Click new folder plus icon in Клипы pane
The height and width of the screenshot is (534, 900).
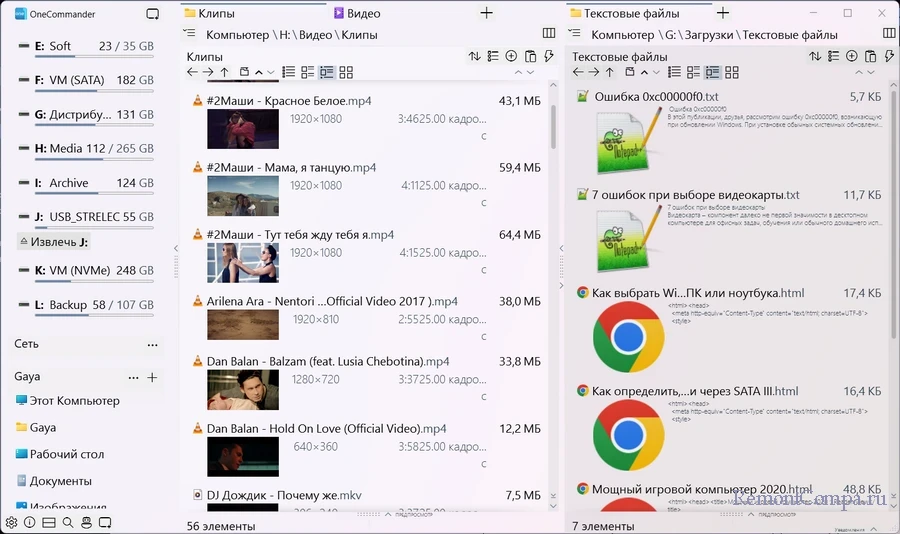coord(511,57)
